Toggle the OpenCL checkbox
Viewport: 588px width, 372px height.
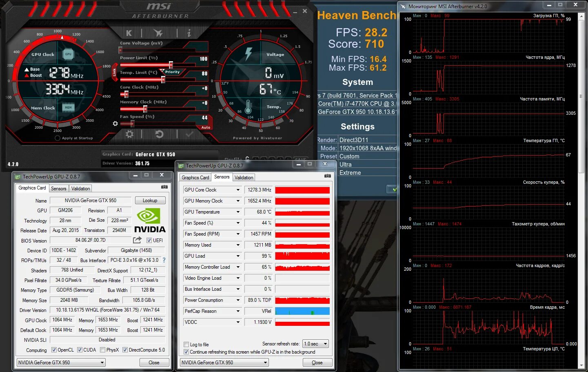54,350
